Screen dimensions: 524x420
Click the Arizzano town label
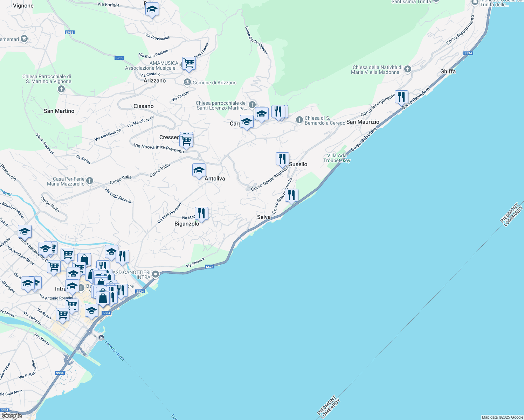(154, 80)
